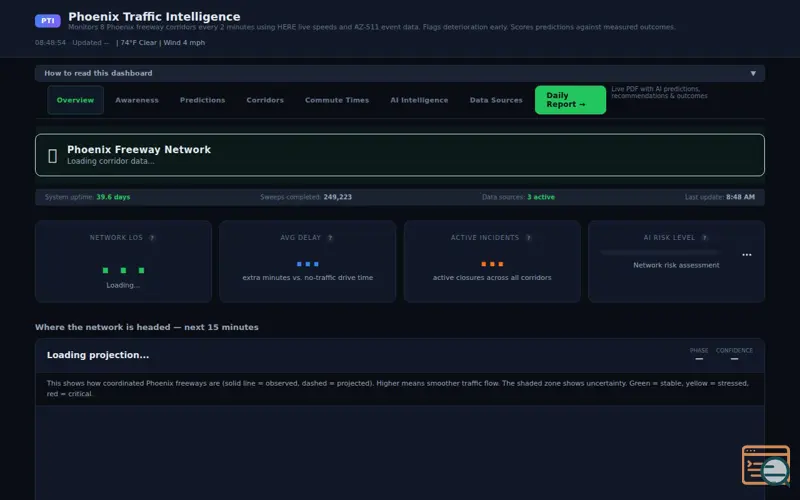Open Avg Delay help question icon
Screen dimensions: 800x500
330,238
